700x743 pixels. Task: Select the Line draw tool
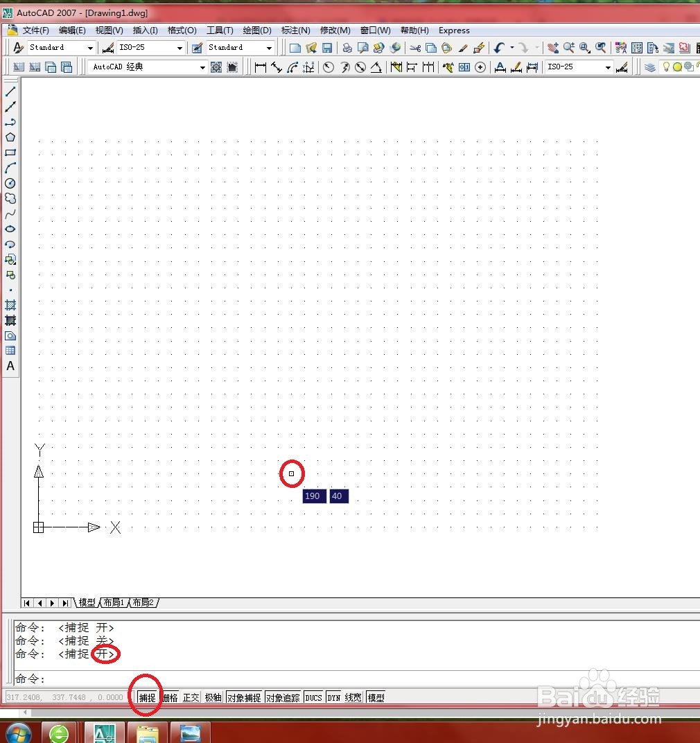coord(10,91)
